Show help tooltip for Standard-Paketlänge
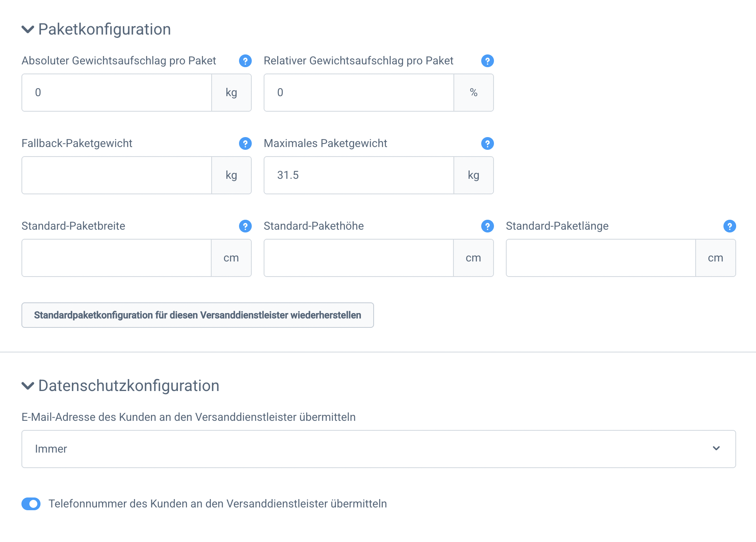This screenshot has width=756, height=542. click(x=729, y=226)
